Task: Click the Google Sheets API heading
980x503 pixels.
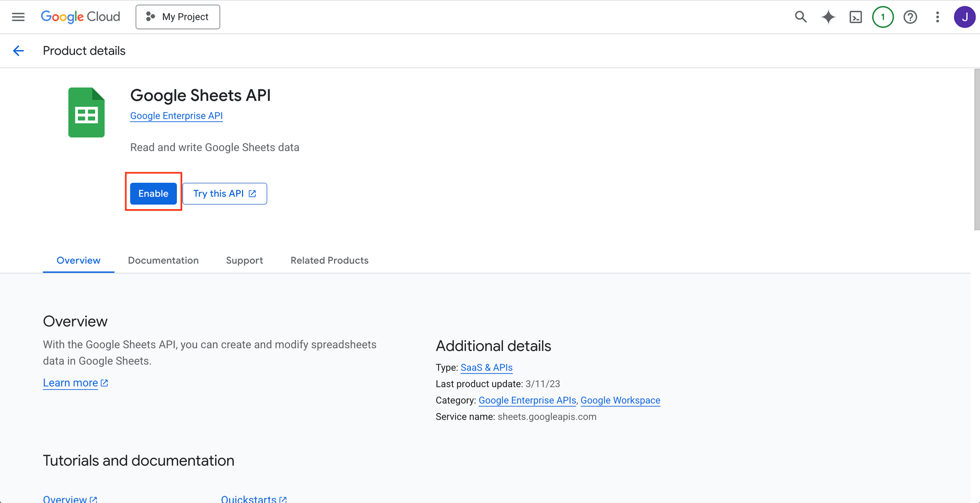Action: [x=200, y=95]
